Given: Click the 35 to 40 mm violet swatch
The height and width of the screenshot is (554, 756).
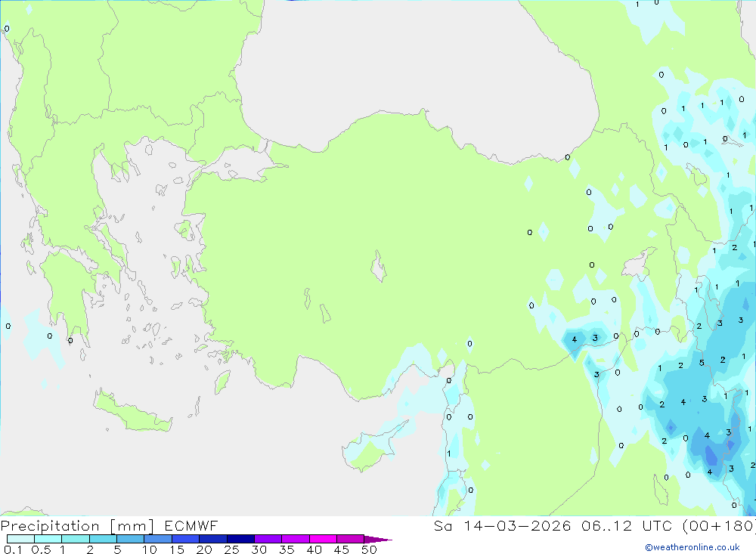Looking at the screenshot, I should tap(296, 539).
